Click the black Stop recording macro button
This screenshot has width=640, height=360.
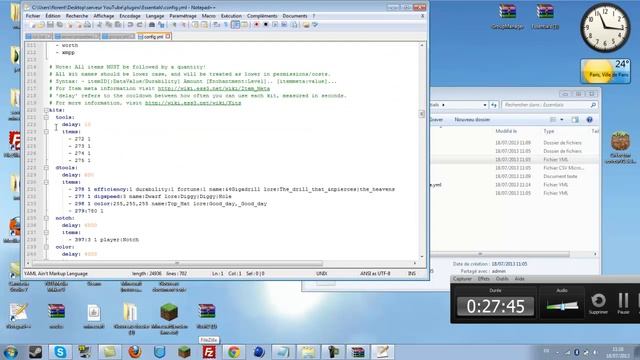pyautogui.click(x=266, y=25)
